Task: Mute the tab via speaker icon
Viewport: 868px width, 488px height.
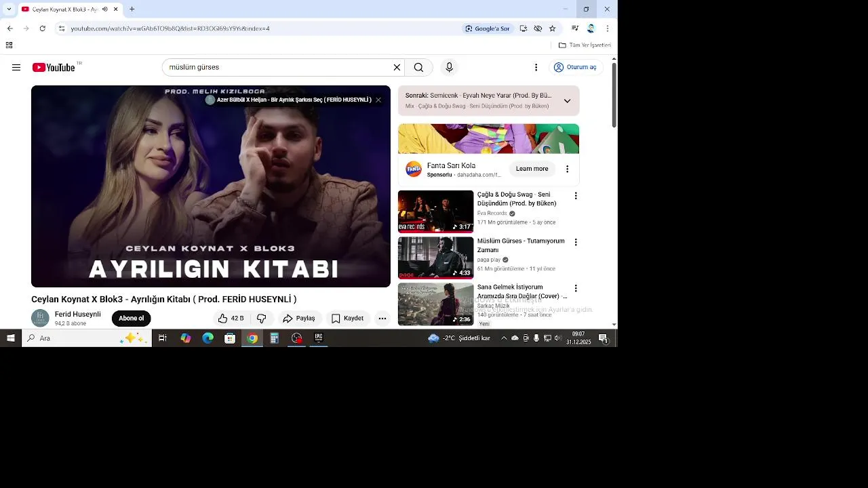Action: (104, 9)
